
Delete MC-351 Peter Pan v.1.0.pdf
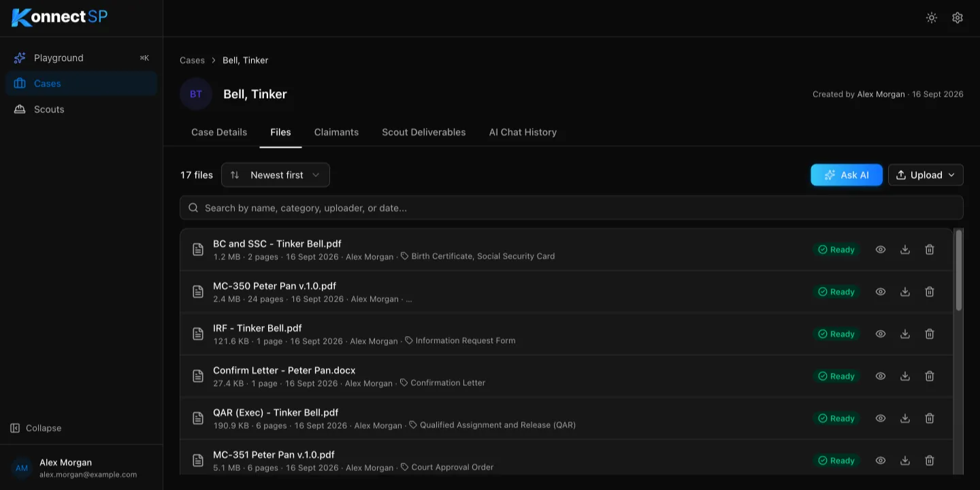pyautogui.click(x=930, y=461)
